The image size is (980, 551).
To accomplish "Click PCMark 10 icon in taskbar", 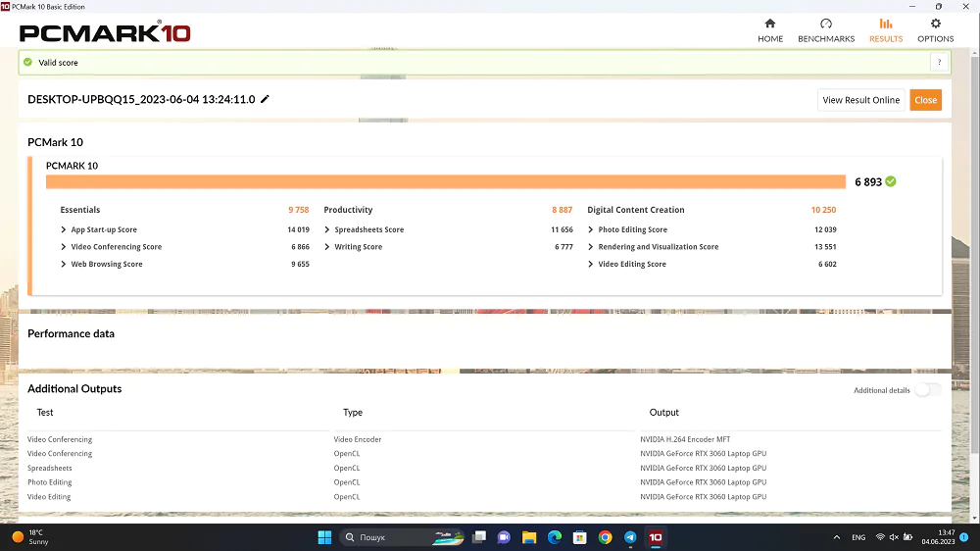I will [x=655, y=537].
